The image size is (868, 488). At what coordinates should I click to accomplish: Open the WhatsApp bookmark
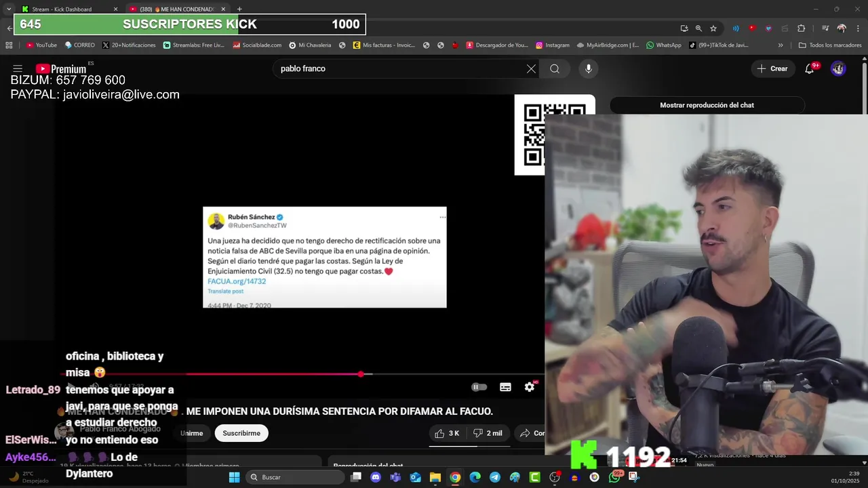pos(663,45)
